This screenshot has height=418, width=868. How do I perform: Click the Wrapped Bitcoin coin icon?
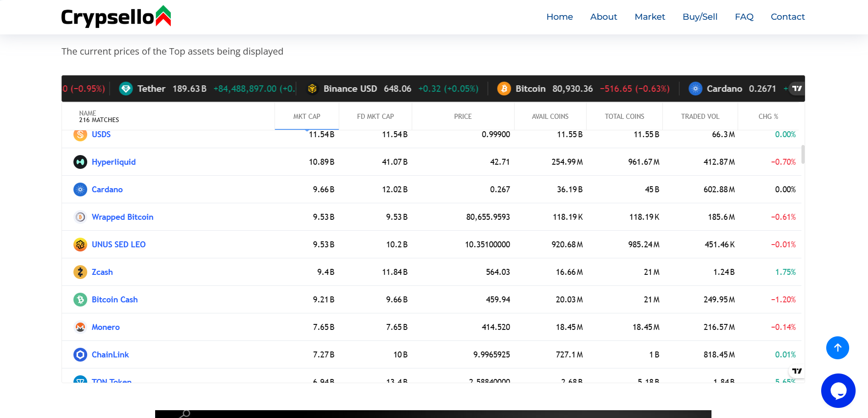[x=80, y=217]
